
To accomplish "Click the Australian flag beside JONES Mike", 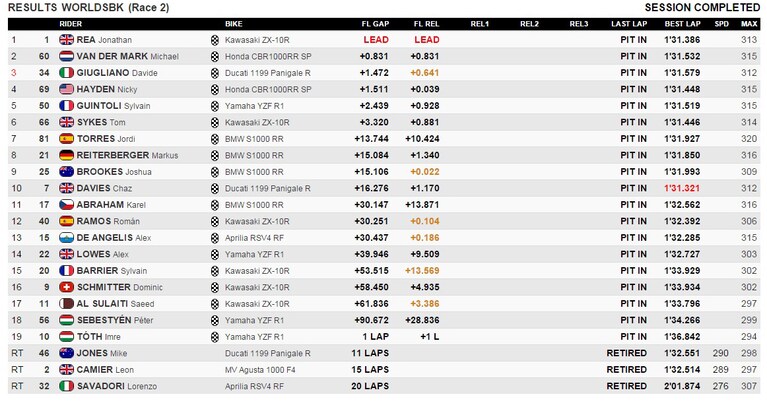I will 66,353.
